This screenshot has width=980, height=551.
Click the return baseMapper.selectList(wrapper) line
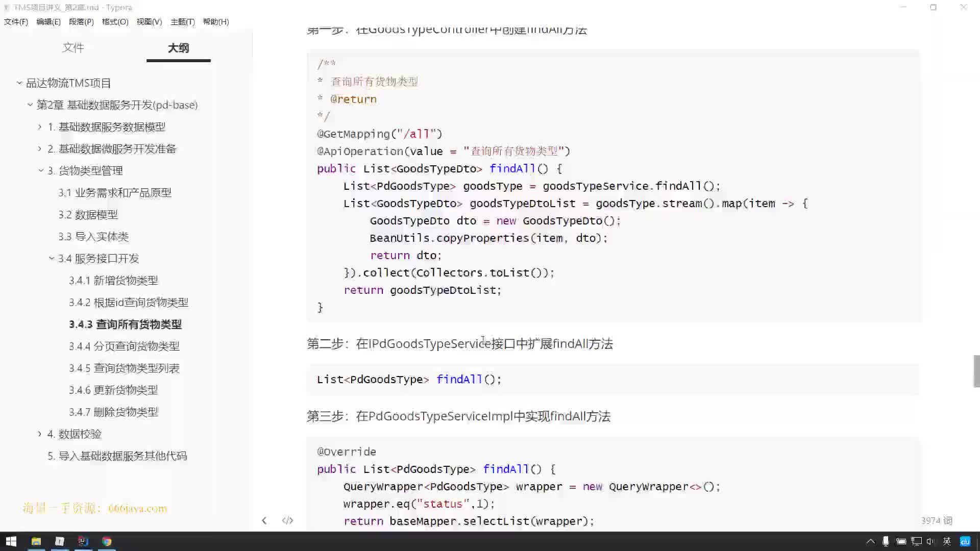469,521
